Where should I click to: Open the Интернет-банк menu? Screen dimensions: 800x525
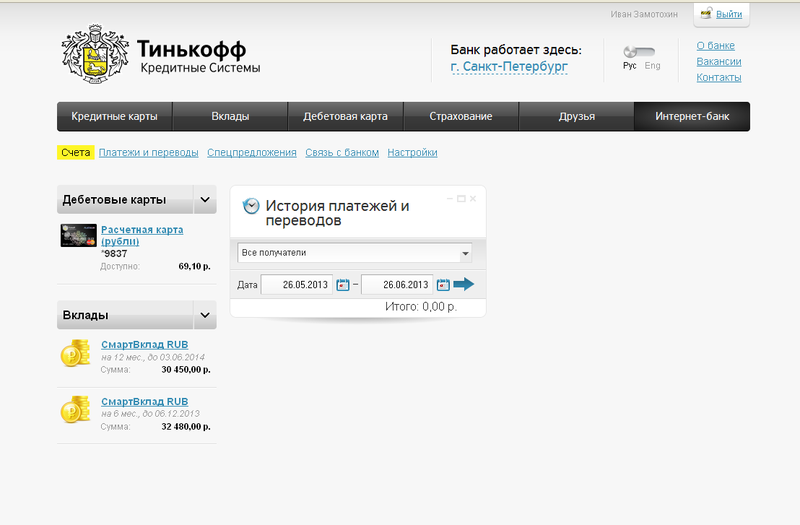pyautogui.click(x=692, y=116)
